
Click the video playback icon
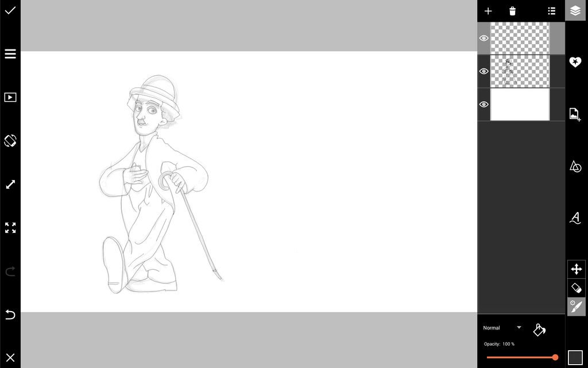(10, 97)
